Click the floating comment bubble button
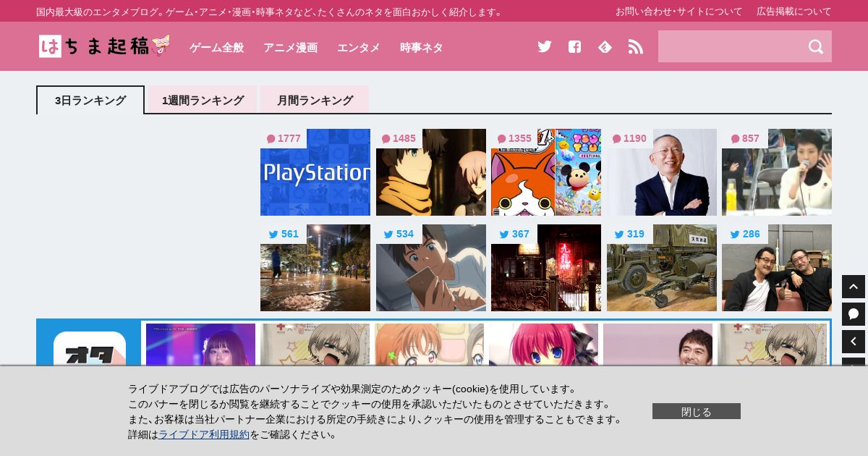 click(x=854, y=314)
